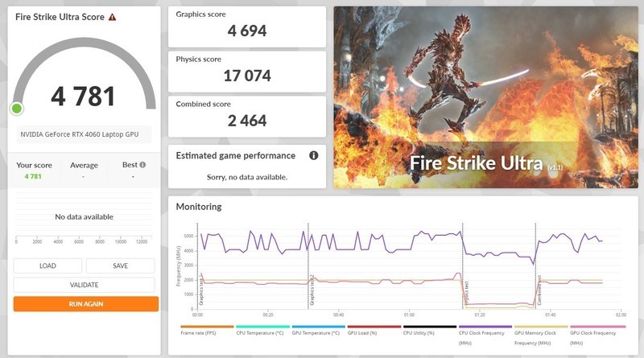Click the LOAD button
Screen dimensions: 644x358
pyautogui.click(x=47, y=265)
